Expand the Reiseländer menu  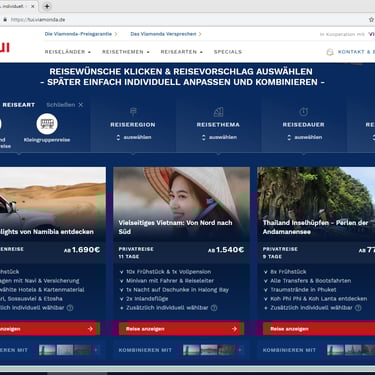[68, 52]
